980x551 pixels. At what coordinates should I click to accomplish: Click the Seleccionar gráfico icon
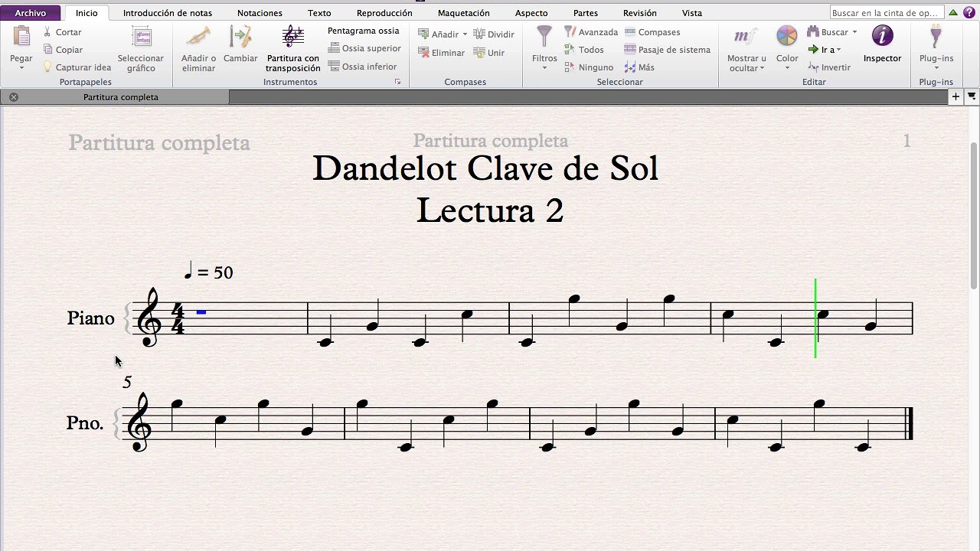142,37
